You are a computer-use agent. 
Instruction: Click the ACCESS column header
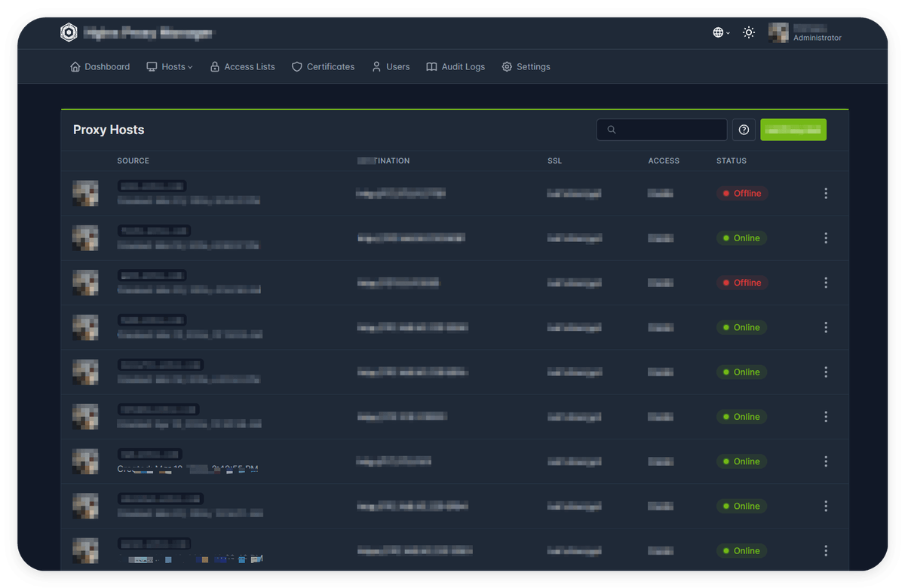[664, 161]
